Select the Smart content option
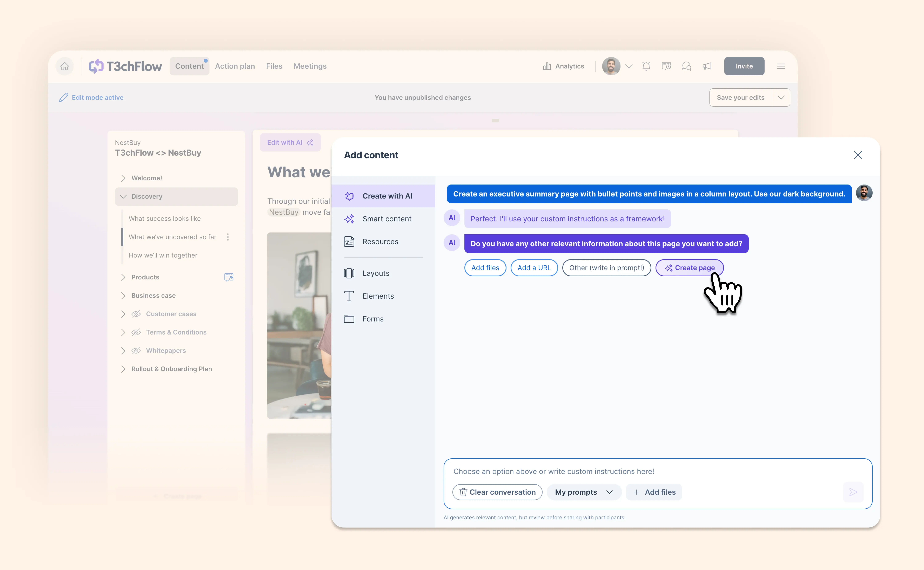 [x=387, y=219]
